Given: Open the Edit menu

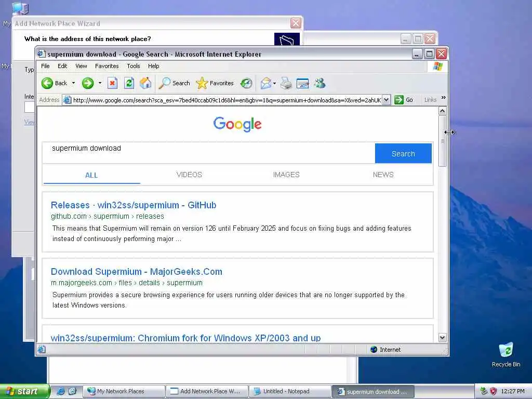Looking at the screenshot, I should [x=62, y=66].
